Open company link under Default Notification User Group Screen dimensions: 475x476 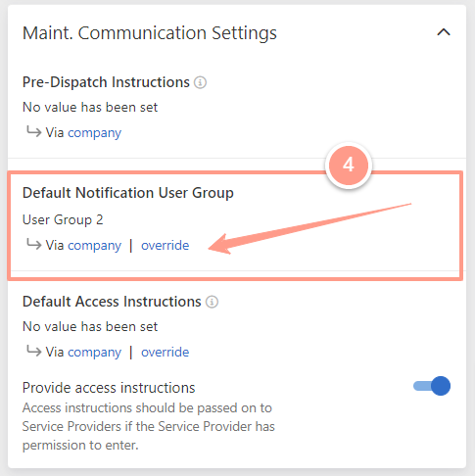[94, 246]
